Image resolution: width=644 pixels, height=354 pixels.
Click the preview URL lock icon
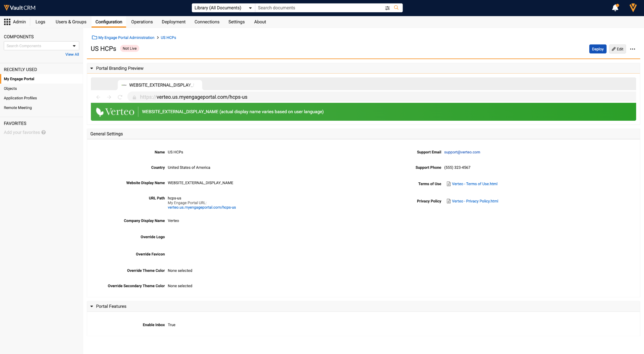point(134,97)
